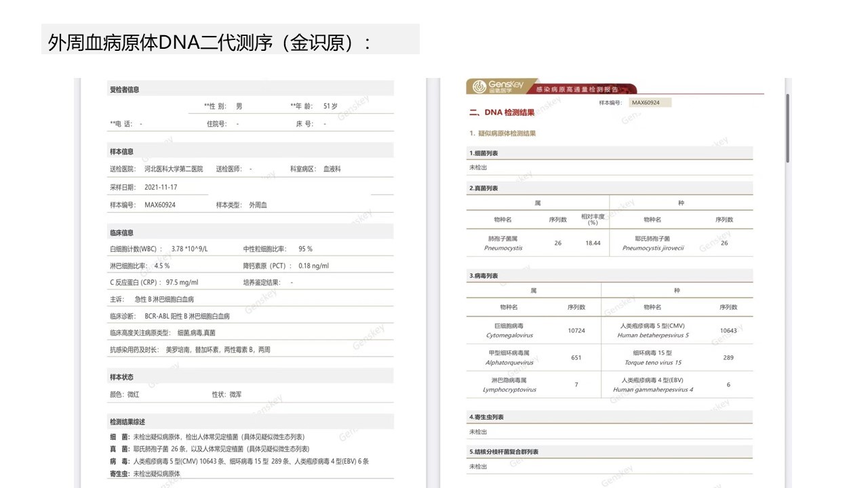This screenshot has width=868, height=488.
Task: Select the slide title 外周血病原体DNA二代测序
Action: click(210, 43)
